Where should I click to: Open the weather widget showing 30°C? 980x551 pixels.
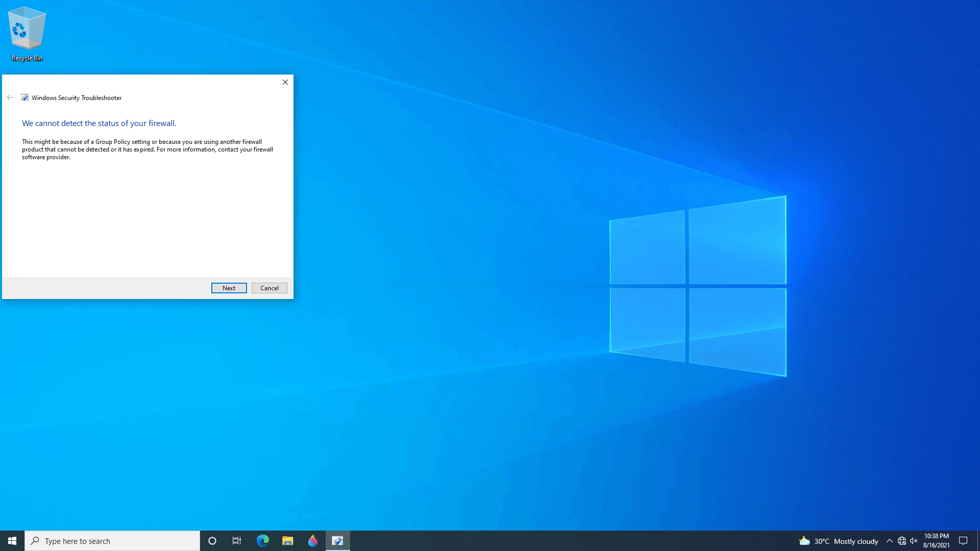pyautogui.click(x=838, y=541)
